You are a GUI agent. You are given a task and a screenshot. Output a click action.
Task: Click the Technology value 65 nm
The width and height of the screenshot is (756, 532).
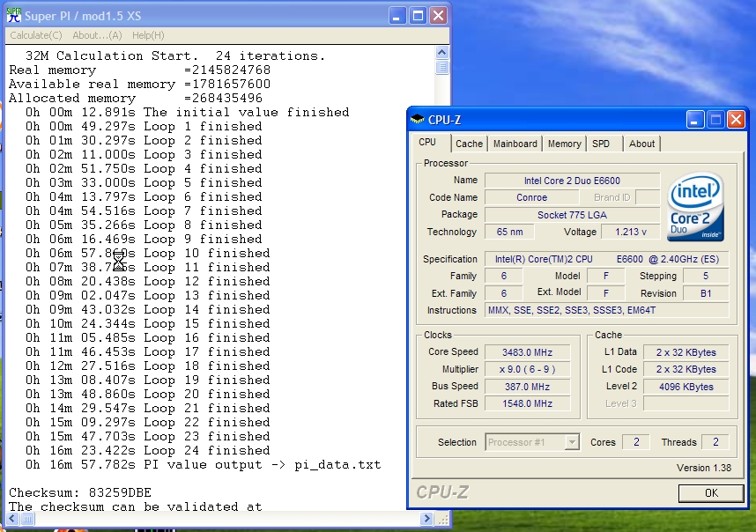point(509,232)
